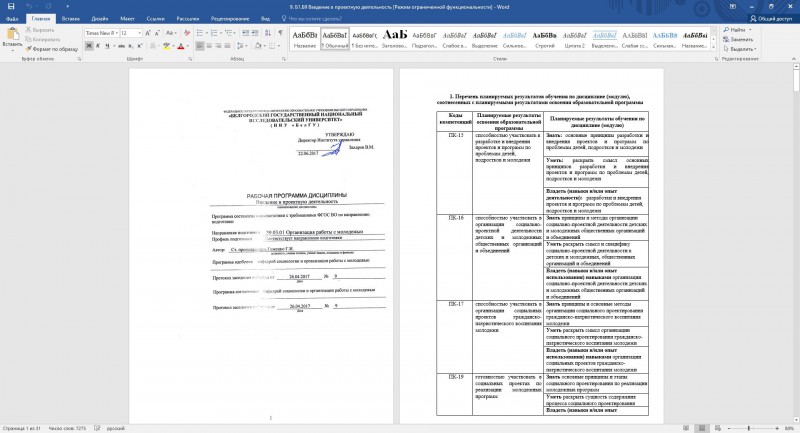This screenshot has width=800, height=433.
Task: Toggle print layout view in status bar
Action: [702, 428]
